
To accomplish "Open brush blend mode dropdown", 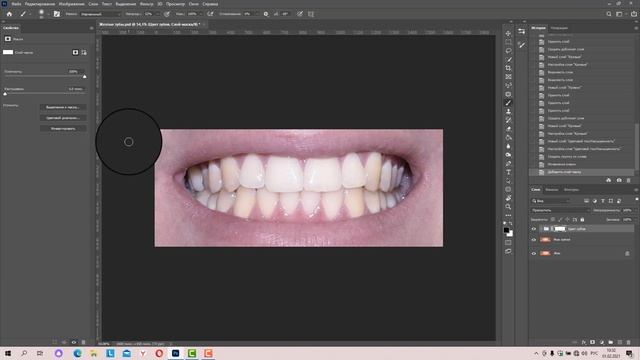I will pyautogui.click(x=100, y=14).
